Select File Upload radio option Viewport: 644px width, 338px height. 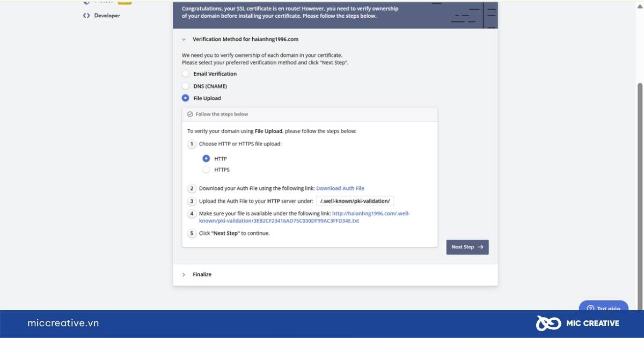point(185,98)
